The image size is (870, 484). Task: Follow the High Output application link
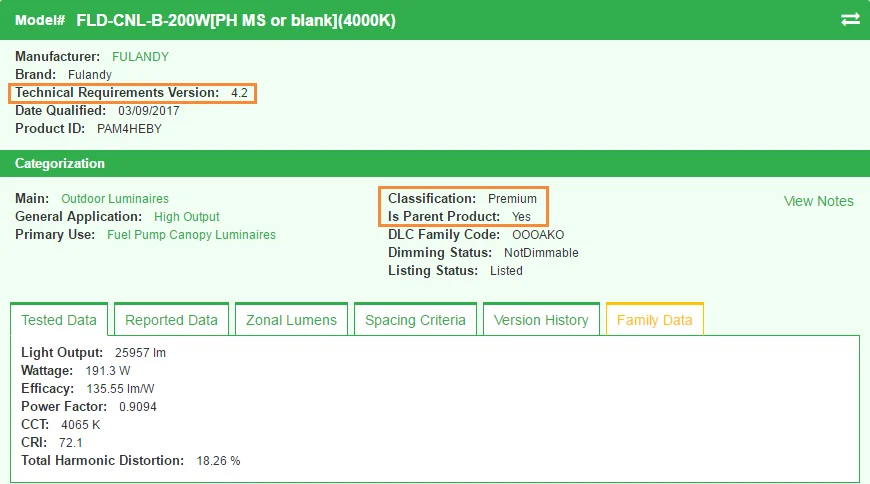coord(187,216)
